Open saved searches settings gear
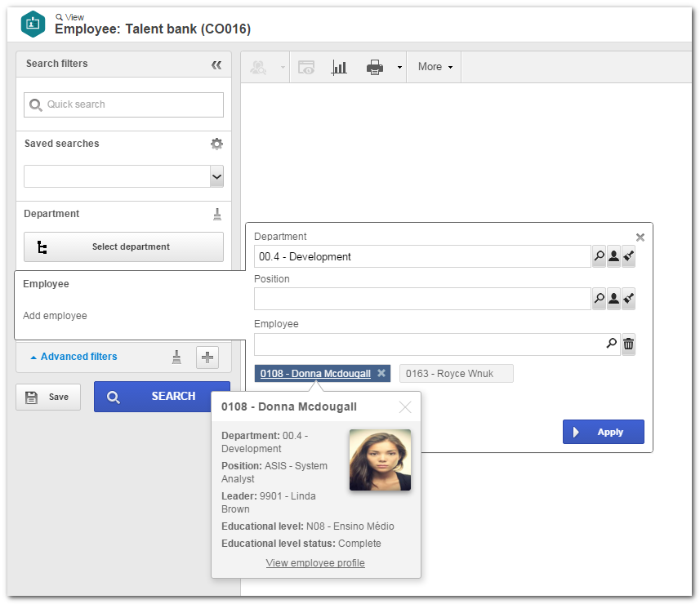This screenshot has width=700, height=604. click(x=216, y=144)
